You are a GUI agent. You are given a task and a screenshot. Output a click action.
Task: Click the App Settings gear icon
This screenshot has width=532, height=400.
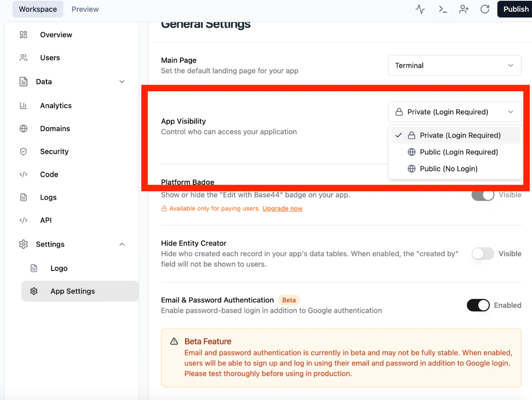[34, 291]
